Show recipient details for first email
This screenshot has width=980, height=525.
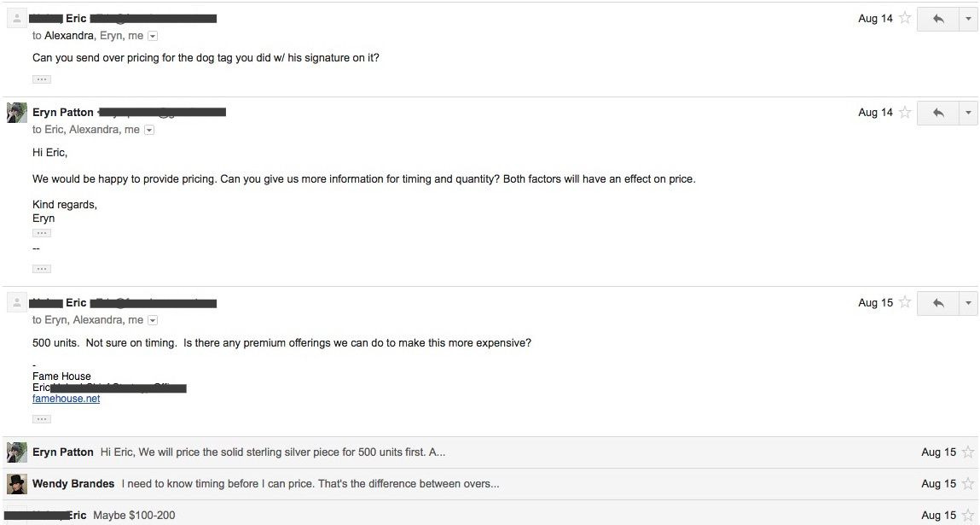tap(153, 36)
